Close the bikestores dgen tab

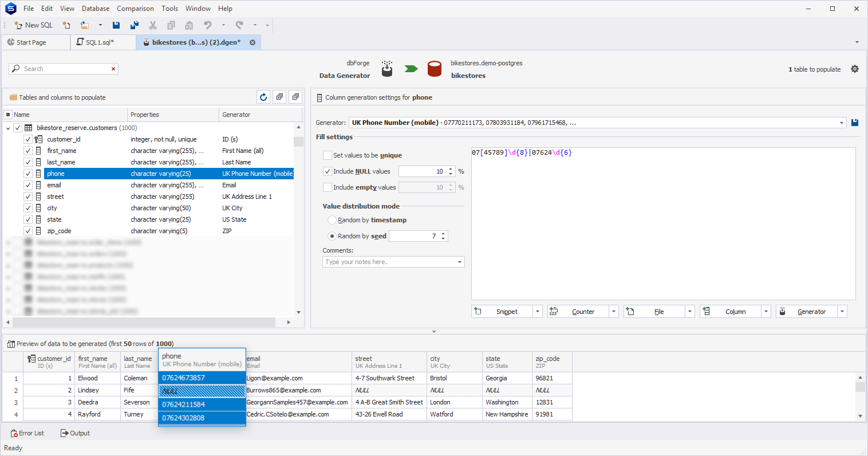pos(252,42)
